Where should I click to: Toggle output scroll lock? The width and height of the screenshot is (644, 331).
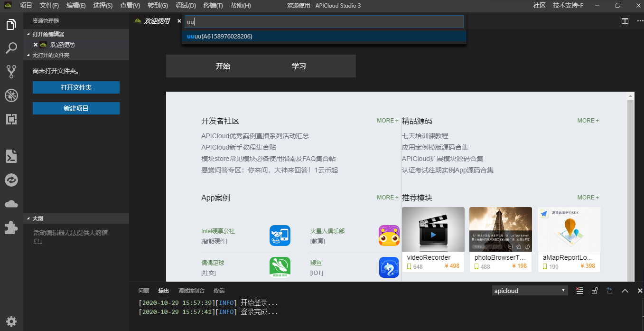click(595, 291)
